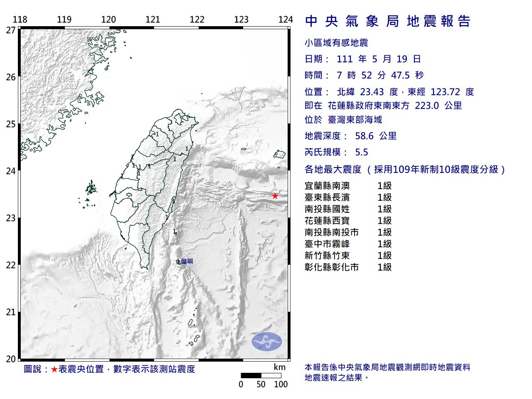Select the 彰化縣彰化市 intensity row
Image resolution: width=532 pixels, height=399 pixels.
click(348, 267)
